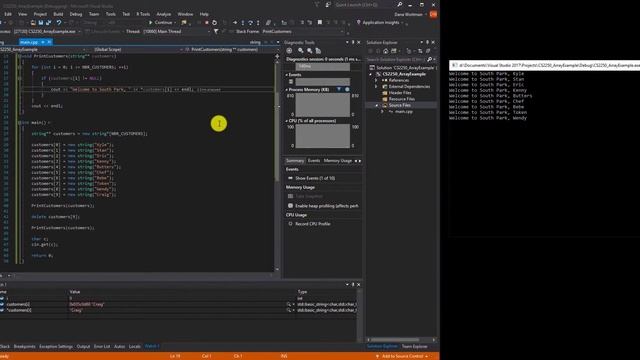
Task: Switch to the Team Explorer tab
Action: 414,347
